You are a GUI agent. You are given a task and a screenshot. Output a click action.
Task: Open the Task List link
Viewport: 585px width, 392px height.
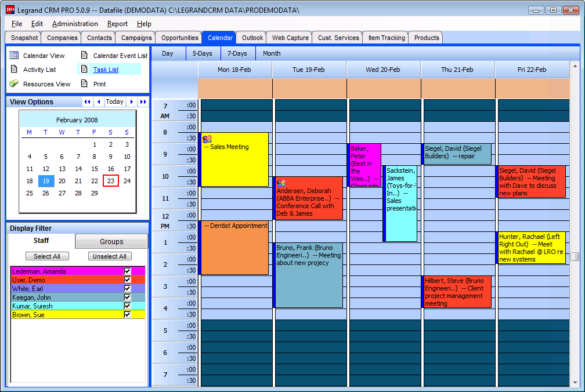[106, 70]
